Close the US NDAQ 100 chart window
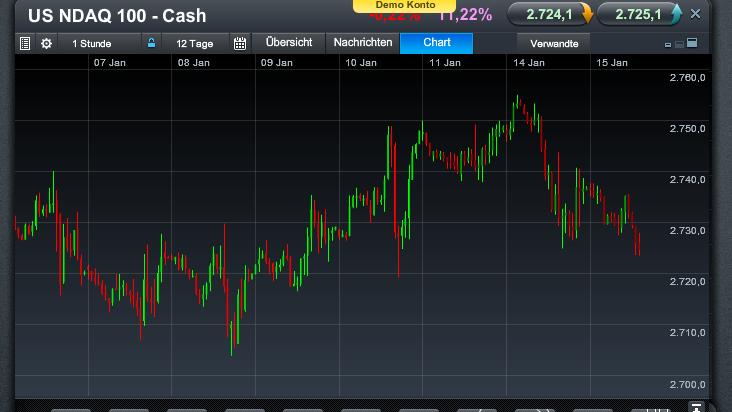The width and height of the screenshot is (732, 412). pos(696,14)
